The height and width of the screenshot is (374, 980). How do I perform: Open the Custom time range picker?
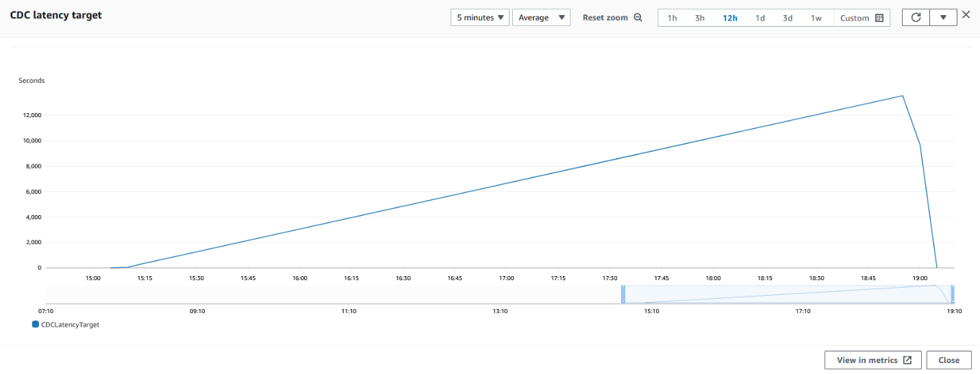(862, 18)
